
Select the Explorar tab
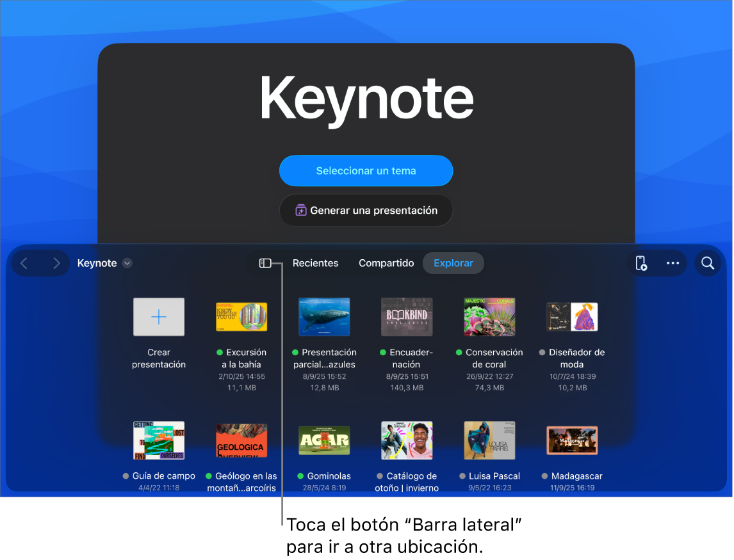click(x=453, y=264)
